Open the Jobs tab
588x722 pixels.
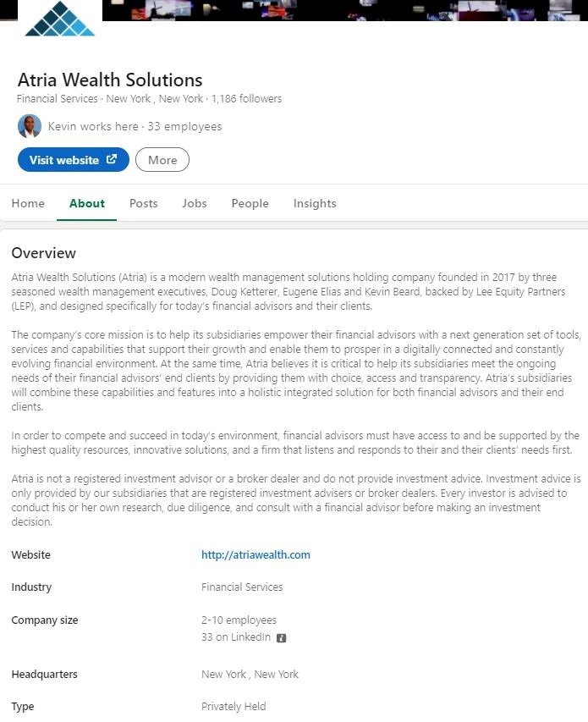pyautogui.click(x=195, y=203)
